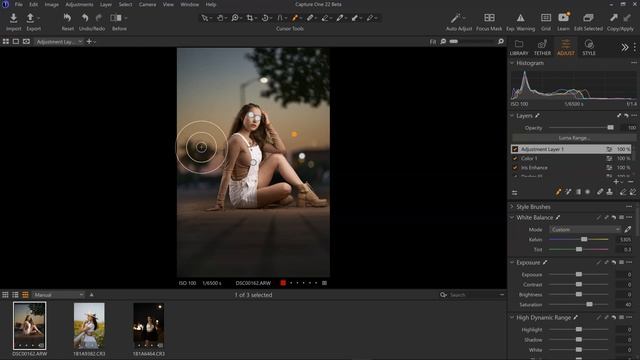Viewport: 640px width, 360px height.
Task: Toggle the Exposure Warning triangle
Action: 520,18
